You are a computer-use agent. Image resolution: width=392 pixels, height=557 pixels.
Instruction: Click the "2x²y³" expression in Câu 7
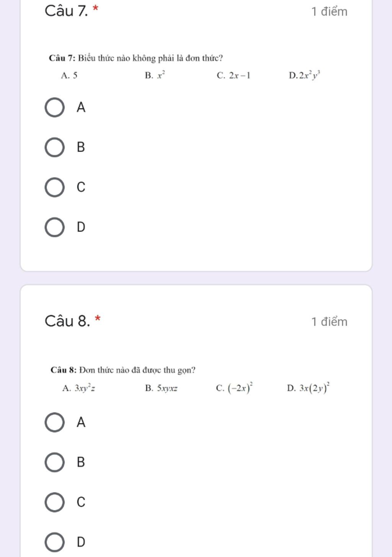pyautogui.click(x=310, y=75)
